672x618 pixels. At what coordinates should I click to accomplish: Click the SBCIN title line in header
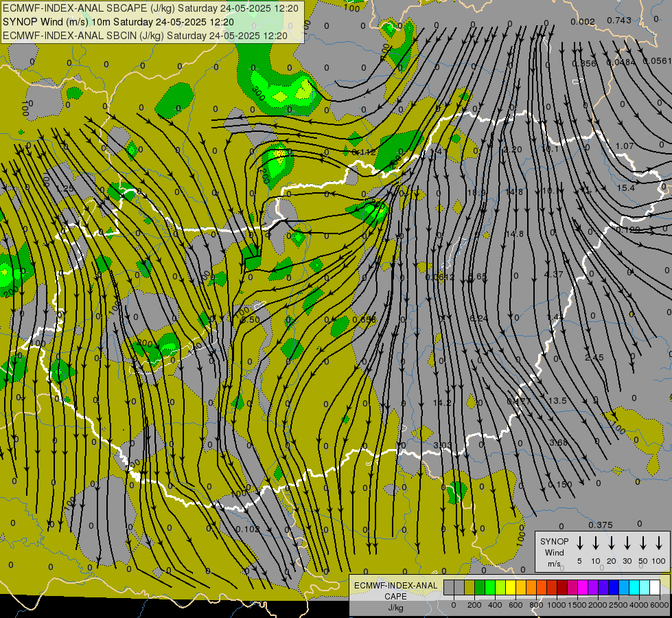[145, 36]
